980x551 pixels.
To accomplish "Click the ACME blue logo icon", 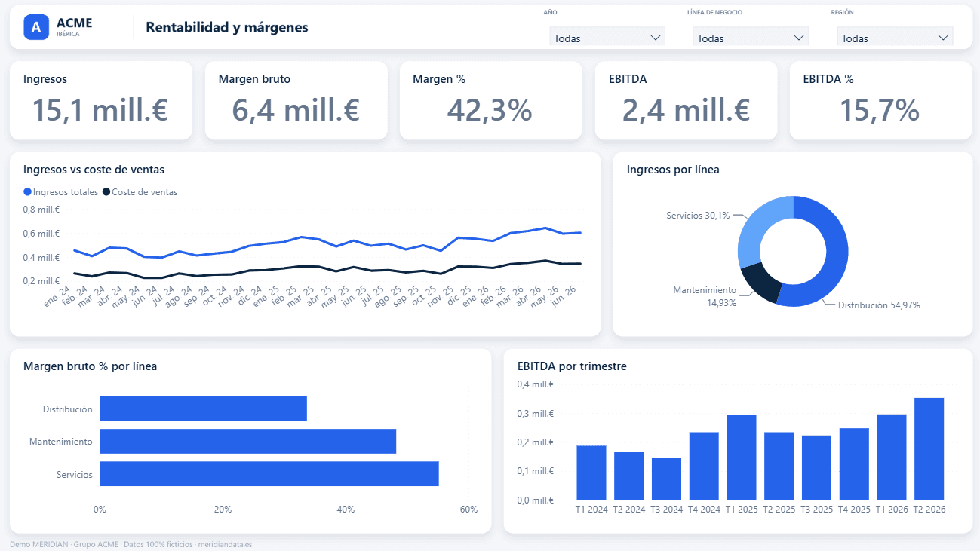I will [x=36, y=27].
